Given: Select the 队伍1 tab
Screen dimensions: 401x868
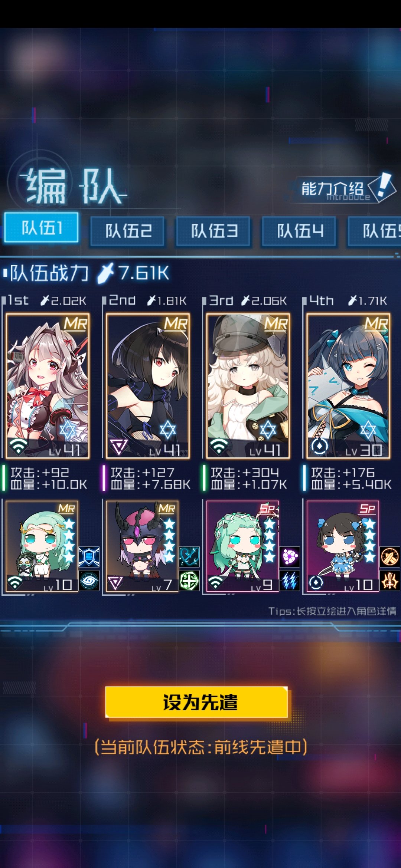Looking at the screenshot, I should point(41,228).
